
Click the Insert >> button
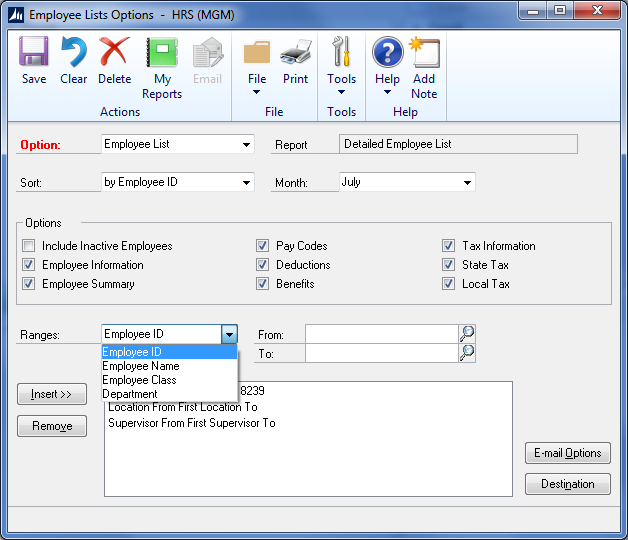tap(51, 394)
